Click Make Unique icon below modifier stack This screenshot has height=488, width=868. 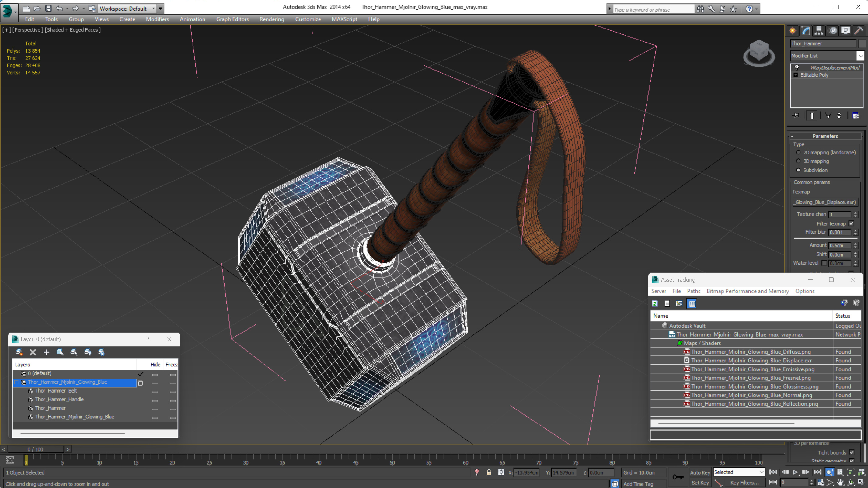tap(828, 116)
